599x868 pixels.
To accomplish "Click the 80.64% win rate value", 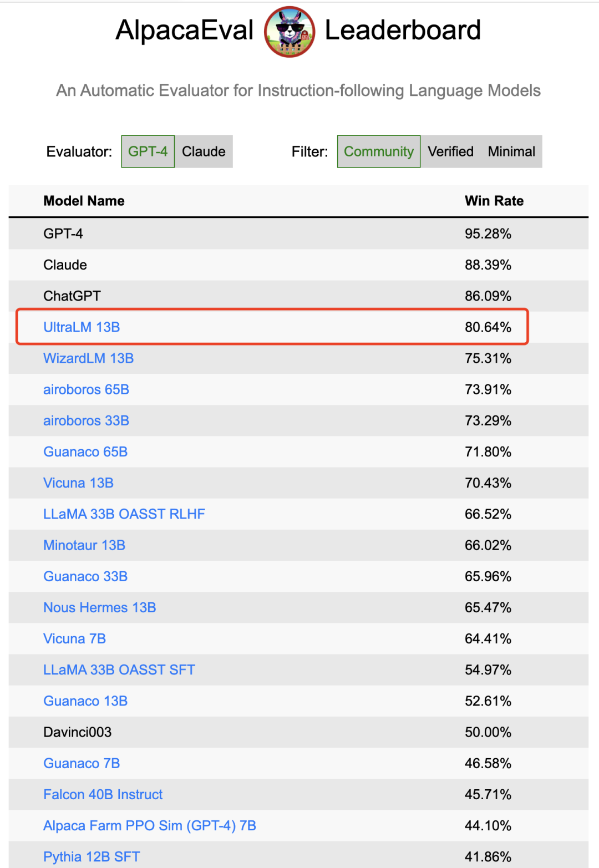I will tap(488, 327).
